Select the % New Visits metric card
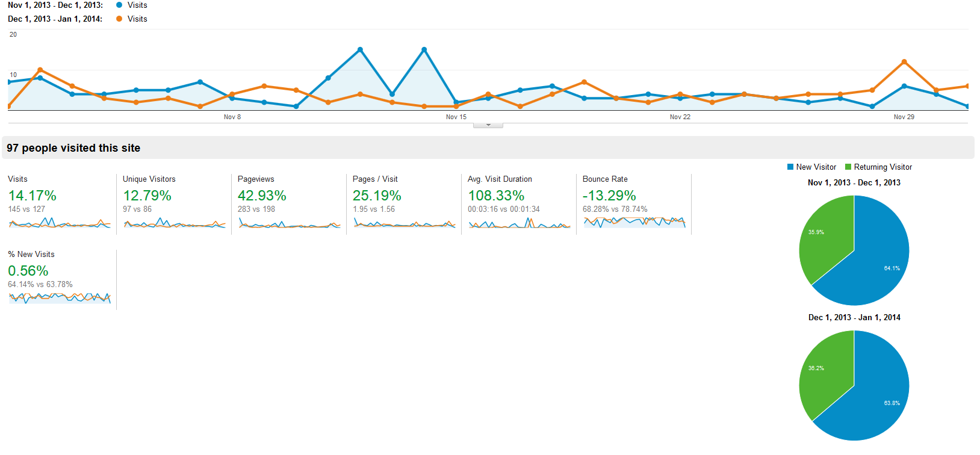 coord(59,279)
